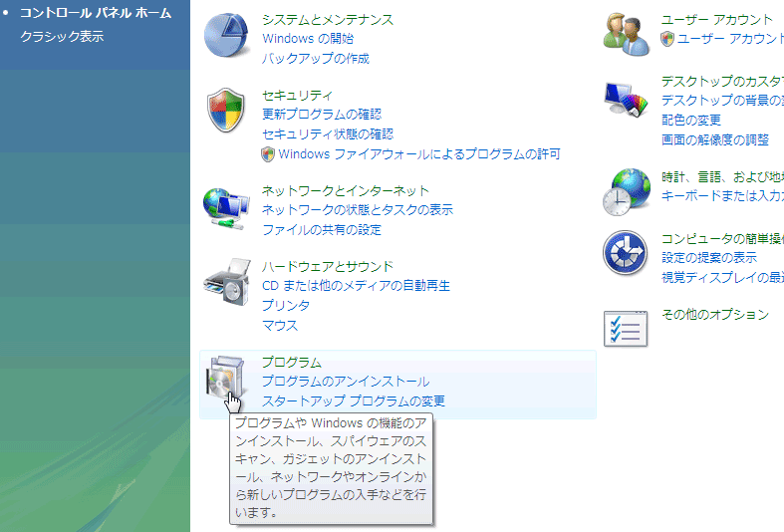784x532 pixels.
Task: Click the セキュリティ category heading
Action: tap(297, 96)
